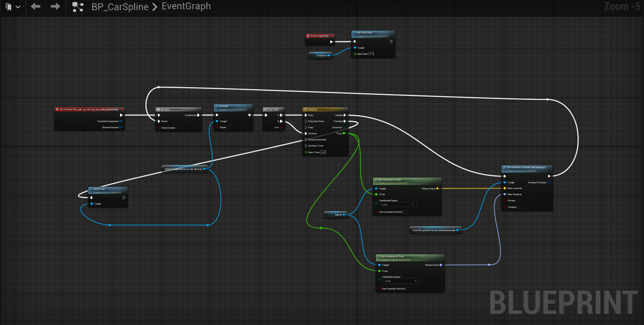Click the Event BeginPlay node's event icon
This screenshot has width=644, height=325.
coord(309,36)
